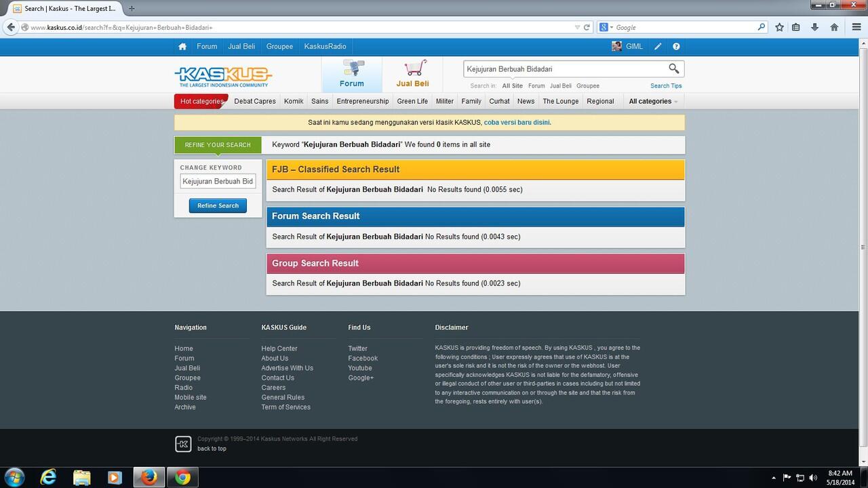868x488 pixels.
Task: Open the Windows Start button
Action: pyautogui.click(x=15, y=477)
